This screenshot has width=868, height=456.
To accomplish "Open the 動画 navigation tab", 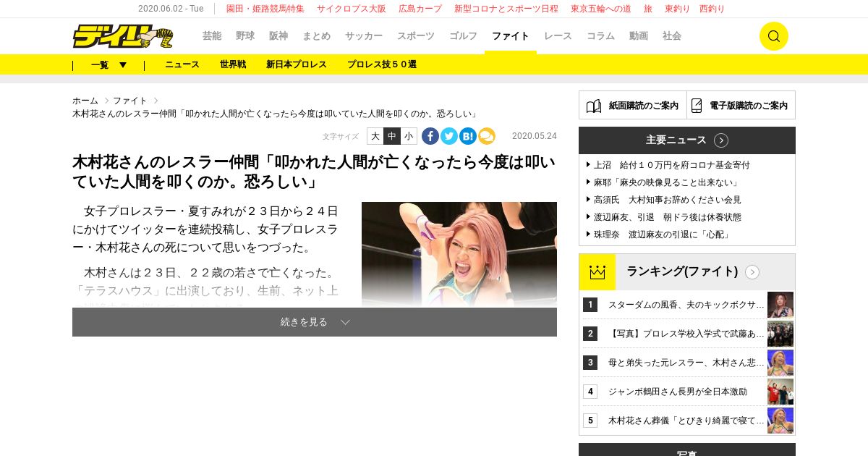I will pos(639,36).
